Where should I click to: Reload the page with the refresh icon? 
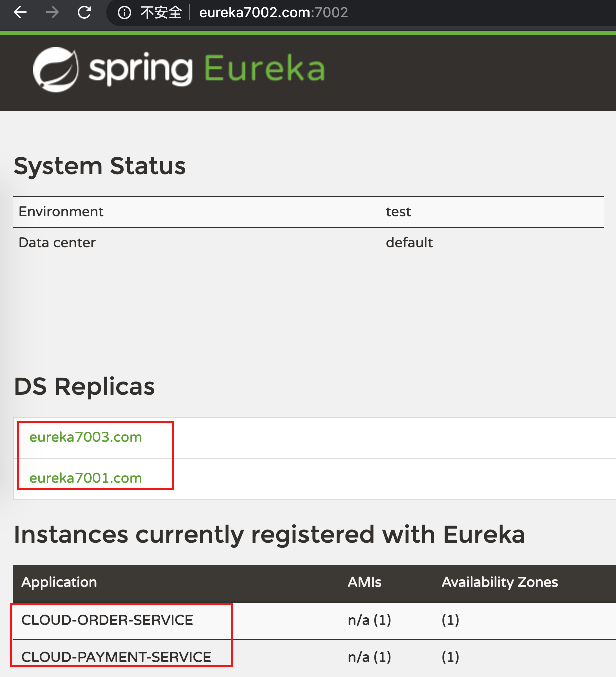(84, 12)
